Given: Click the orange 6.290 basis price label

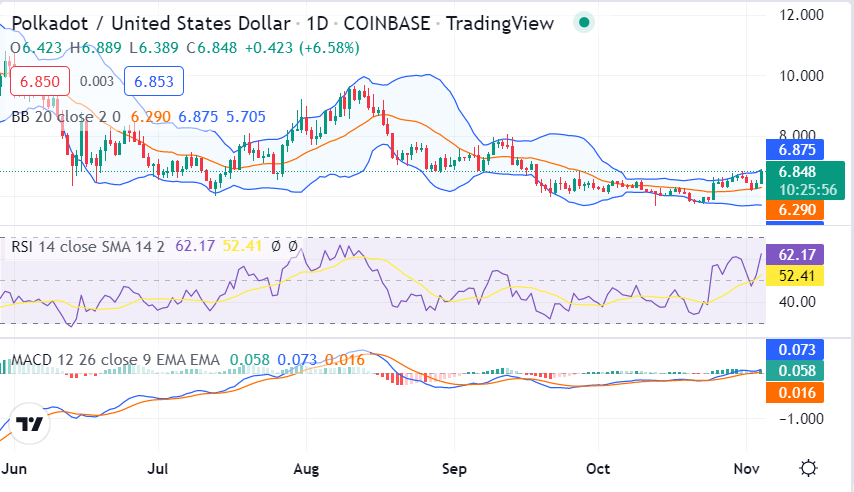Looking at the screenshot, I should point(795,210).
